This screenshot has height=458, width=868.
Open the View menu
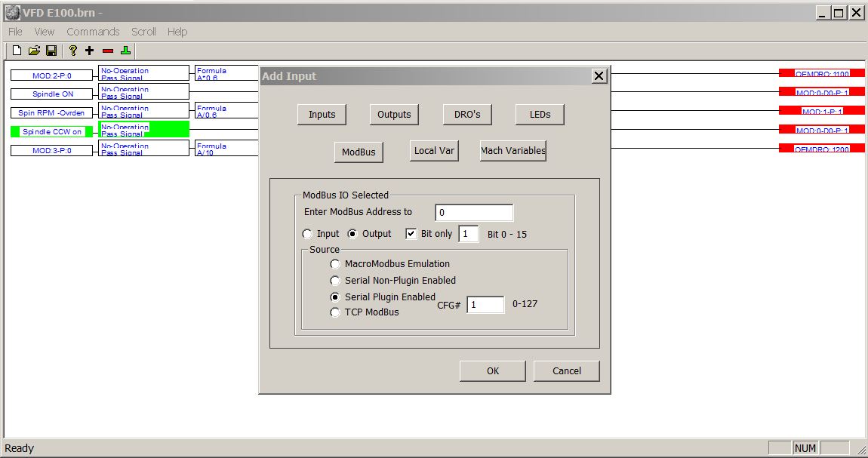tap(45, 32)
